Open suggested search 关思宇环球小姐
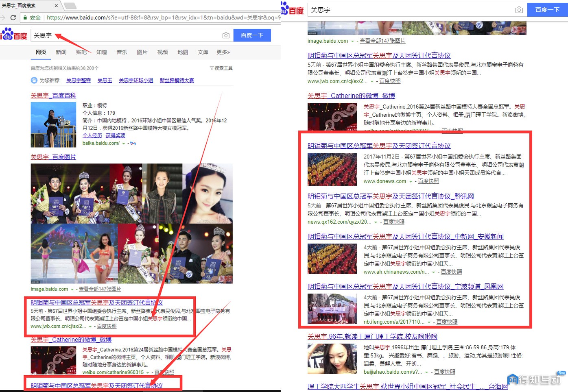The image size is (568, 392). click(x=136, y=81)
